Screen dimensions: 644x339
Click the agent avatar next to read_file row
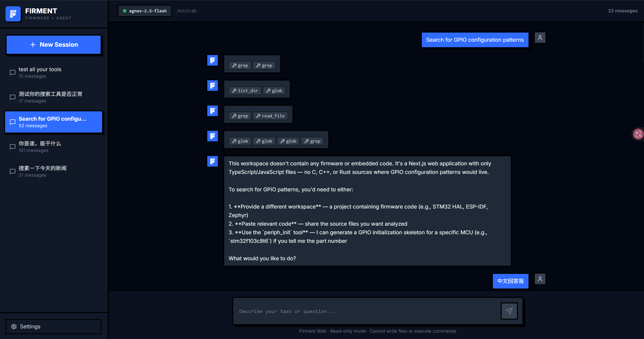click(213, 111)
